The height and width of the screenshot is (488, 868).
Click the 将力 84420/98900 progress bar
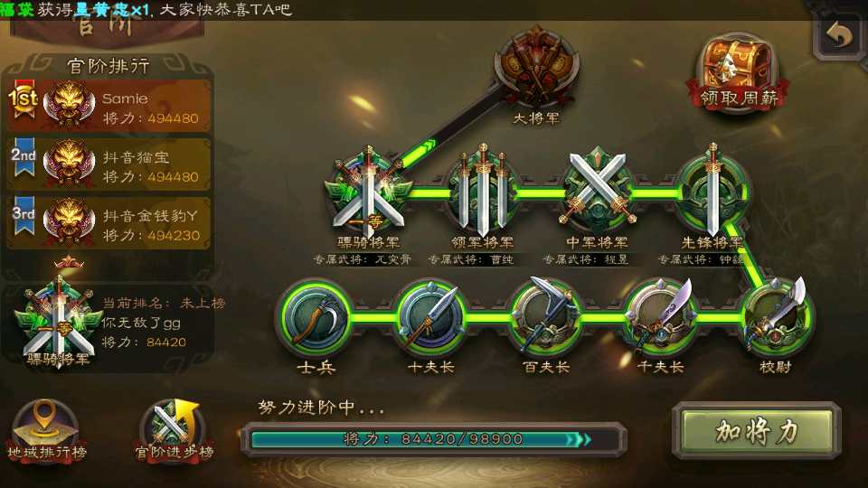435,439
